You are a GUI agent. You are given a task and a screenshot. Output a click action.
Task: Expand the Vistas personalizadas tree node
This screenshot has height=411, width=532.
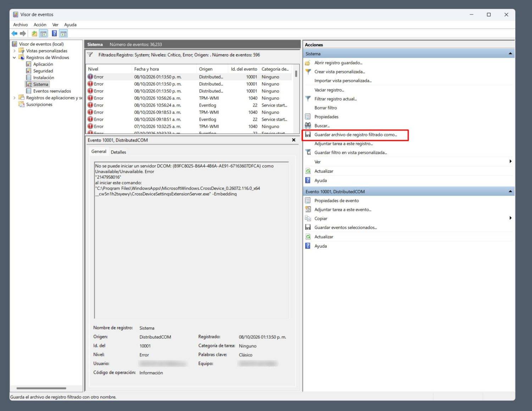(14, 51)
